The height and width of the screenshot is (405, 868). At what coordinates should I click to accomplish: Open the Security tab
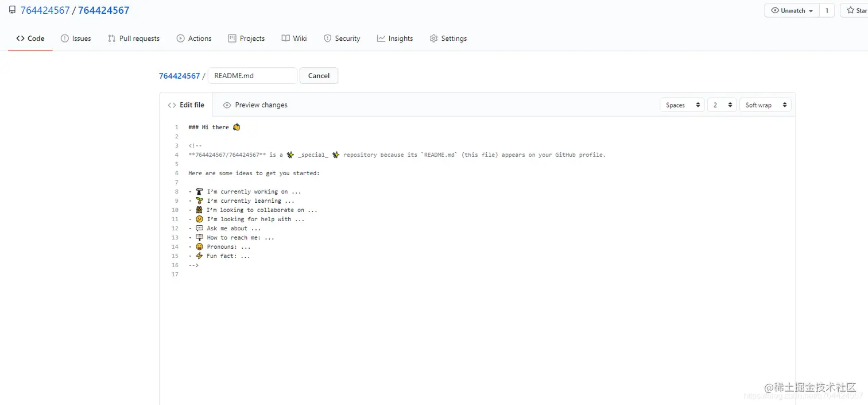pos(342,38)
